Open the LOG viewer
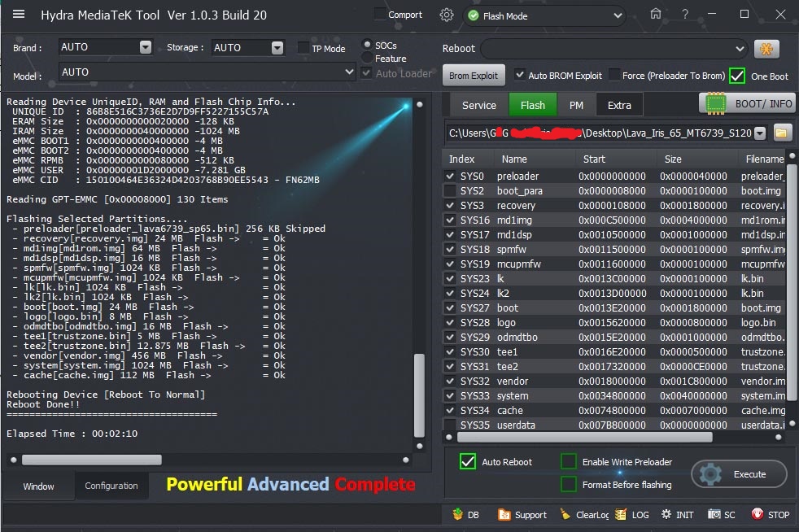The width and height of the screenshot is (799, 532). click(x=632, y=515)
